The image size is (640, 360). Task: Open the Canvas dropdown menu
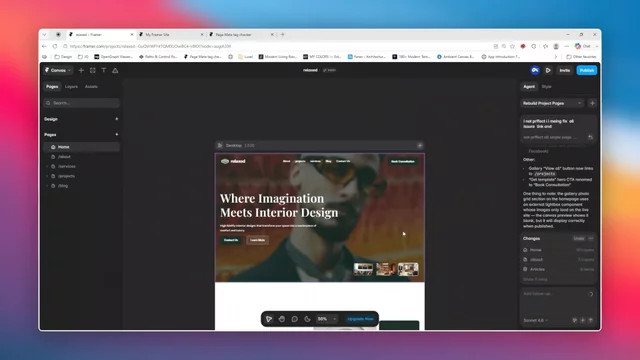tap(58, 70)
